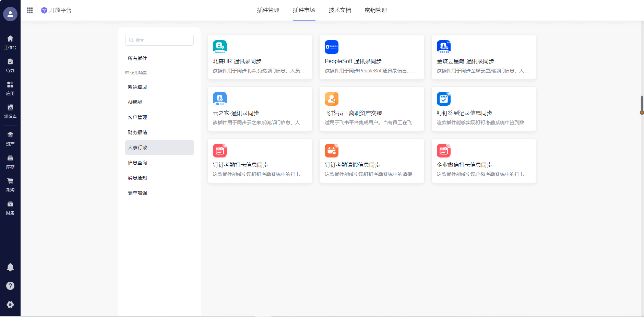This screenshot has width=644, height=317.
Task: Filter plugins by AI智能 category
Action: point(135,102)
